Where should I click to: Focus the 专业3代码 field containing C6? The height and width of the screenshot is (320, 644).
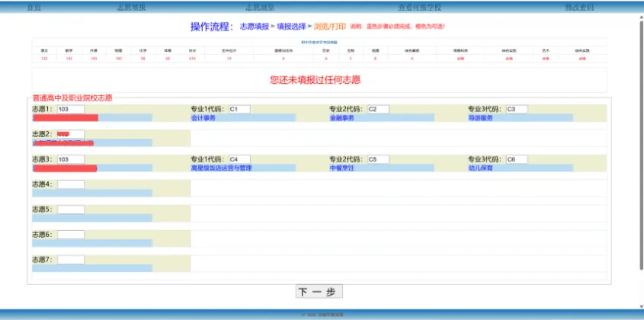click(x=517, y=159)
